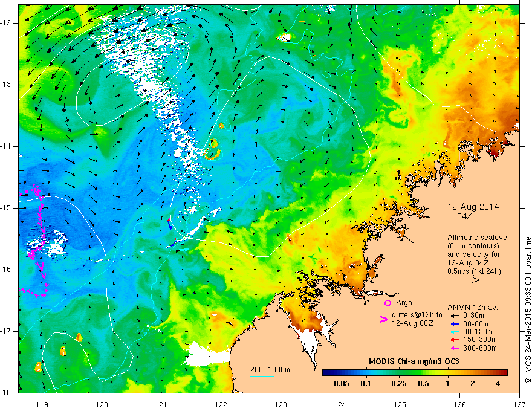The height and width of the screenshot is (411, 532).
Task: Click latitude axis label -14
Action: coord(6,146)
